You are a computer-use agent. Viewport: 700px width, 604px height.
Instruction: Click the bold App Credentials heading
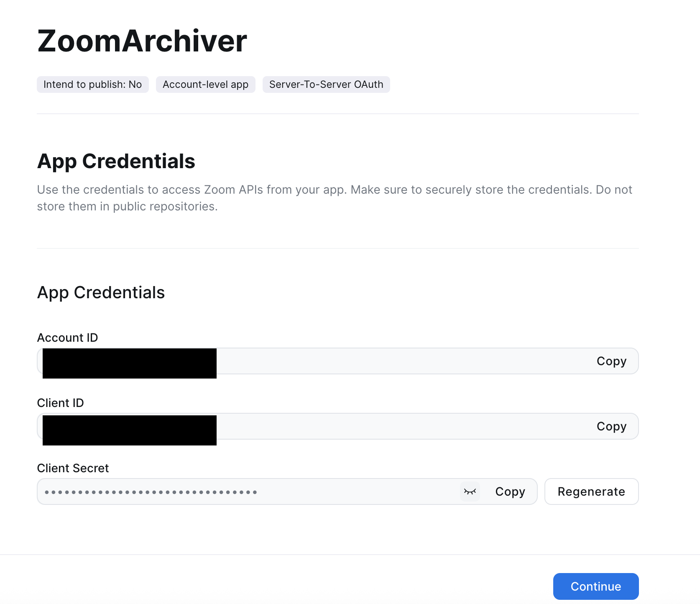coord(116,161)
